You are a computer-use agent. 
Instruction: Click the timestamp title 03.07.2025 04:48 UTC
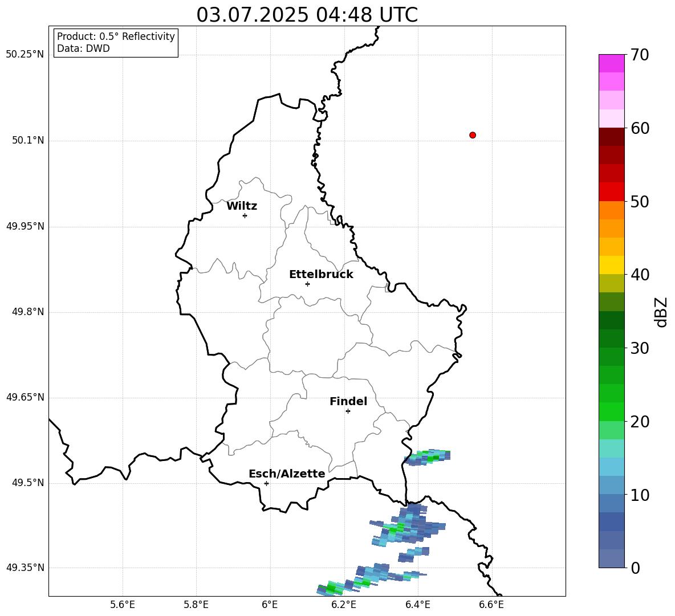point(307,15)
